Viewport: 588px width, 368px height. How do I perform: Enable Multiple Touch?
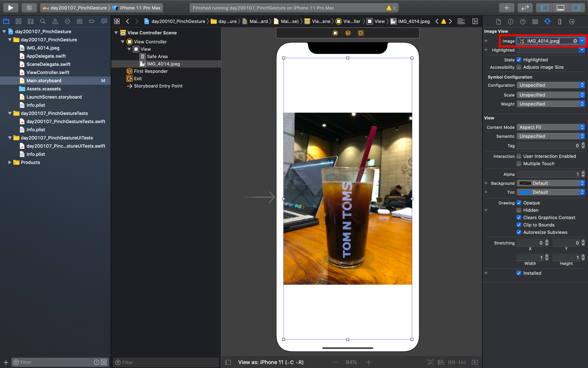tap(519, 164)
